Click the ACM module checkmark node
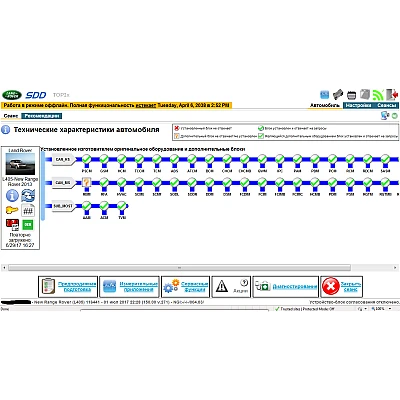Image resolution: width=400 pixels, height=400 pixels. point(104,206)
